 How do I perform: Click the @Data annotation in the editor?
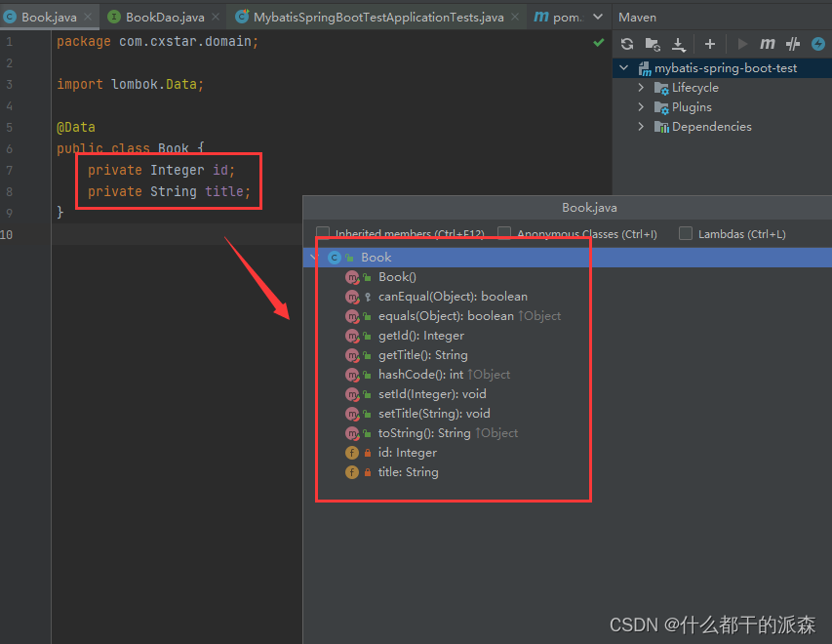(x=76, y=128)
